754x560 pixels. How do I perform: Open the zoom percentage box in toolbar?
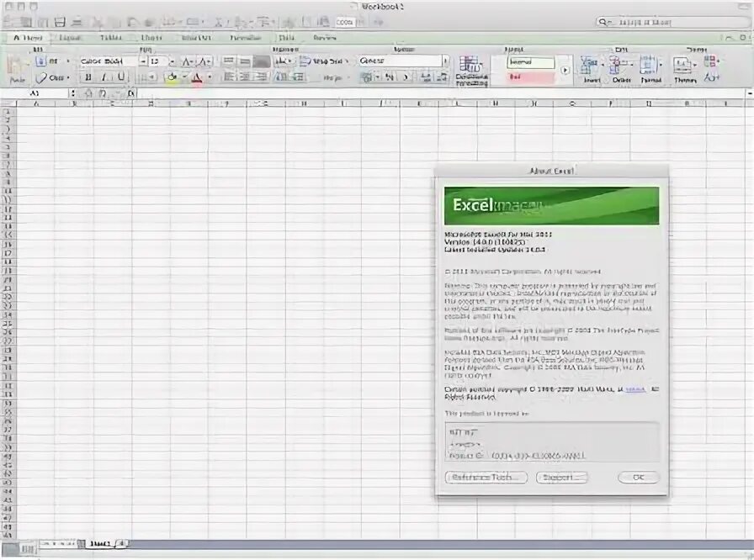point(344,22)
